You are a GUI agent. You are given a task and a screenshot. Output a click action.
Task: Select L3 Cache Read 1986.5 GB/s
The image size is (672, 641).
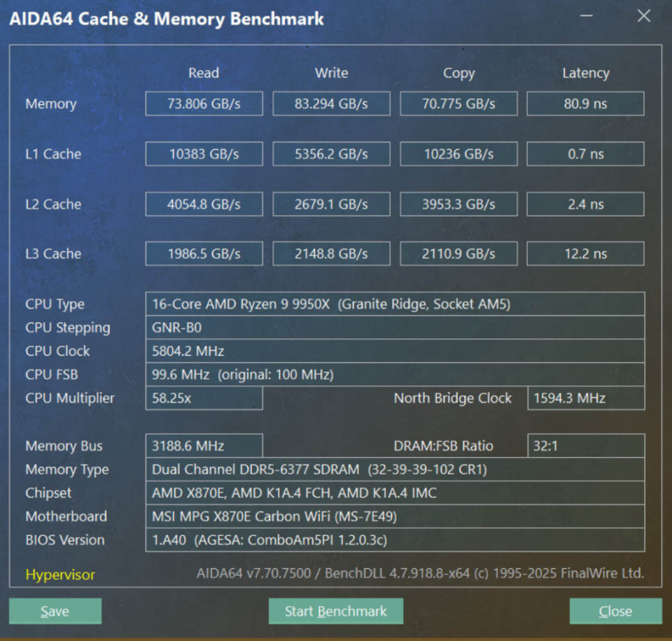(x=204, y=253)
